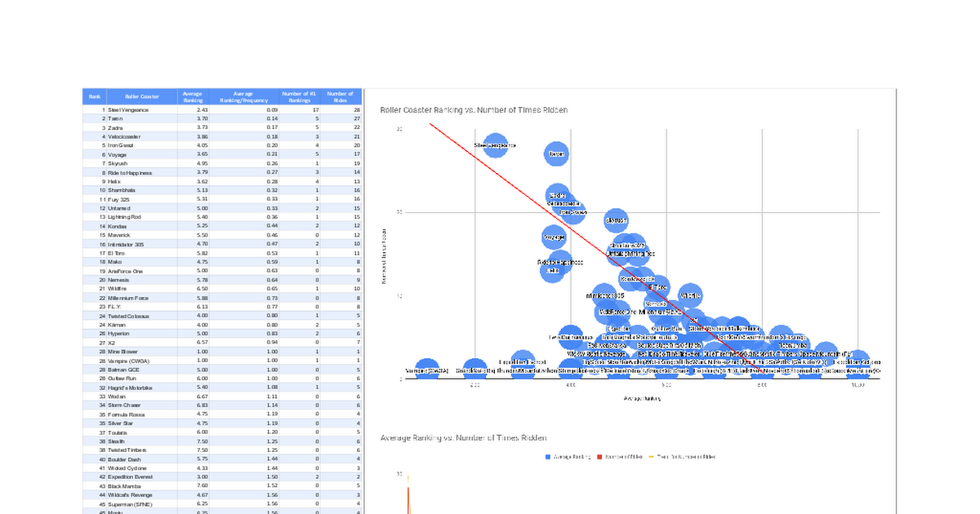This screenshot has width=980, height=514.
Task: Select the Batman GCE cell
Action: coord(140,370)
